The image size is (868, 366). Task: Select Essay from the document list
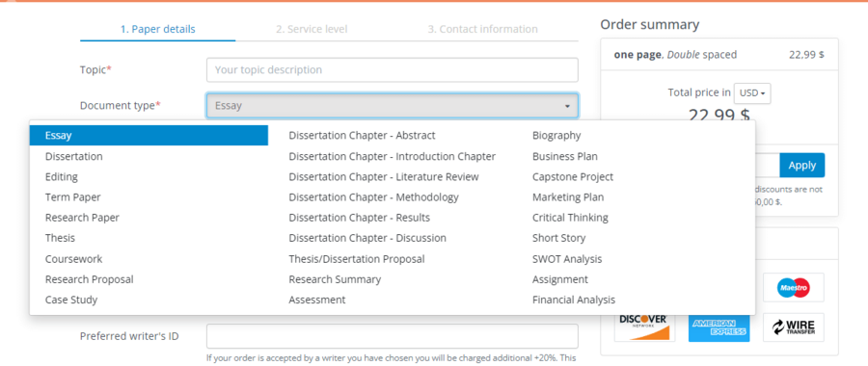click(149, 136)
